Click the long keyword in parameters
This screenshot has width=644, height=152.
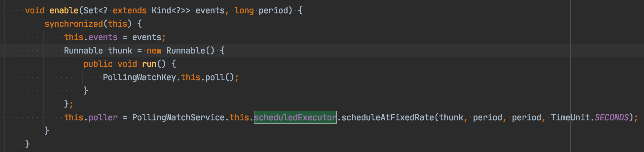coord(244,10)
